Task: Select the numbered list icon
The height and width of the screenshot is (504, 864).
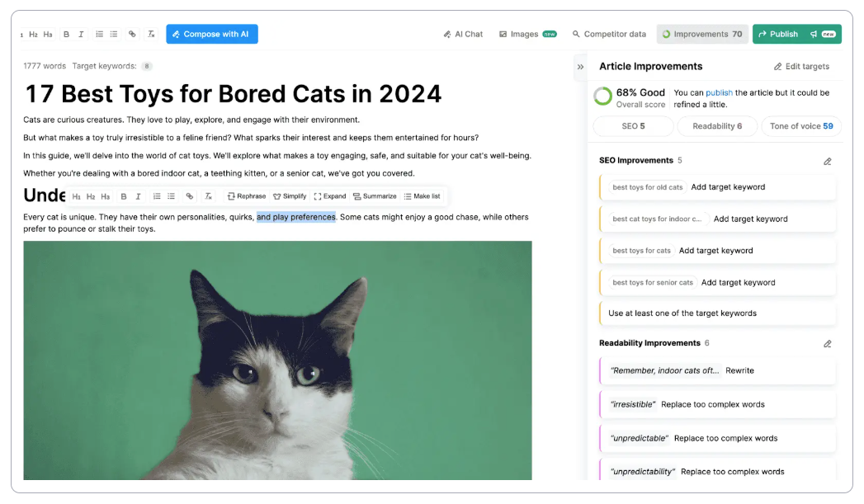Action: (x=98, y=34)
